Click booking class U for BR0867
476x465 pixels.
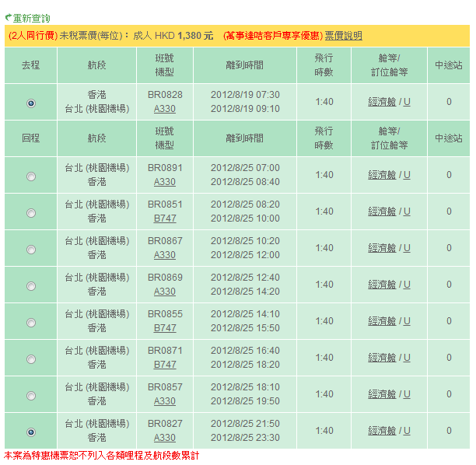tap(407, 248)
